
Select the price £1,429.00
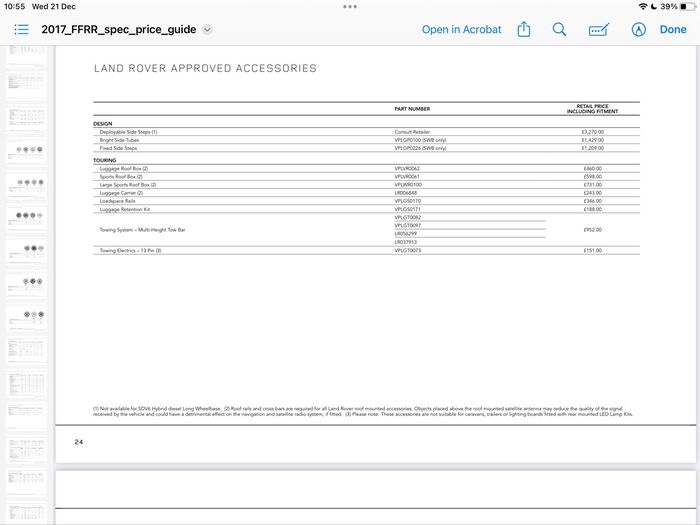[592, 140]
